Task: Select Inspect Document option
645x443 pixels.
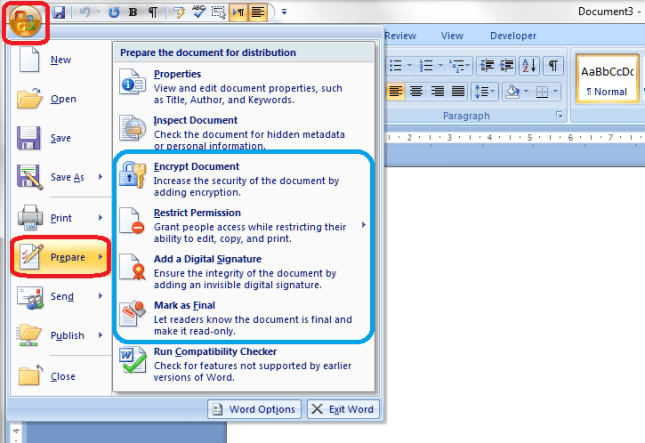Action: pos(244,132)
